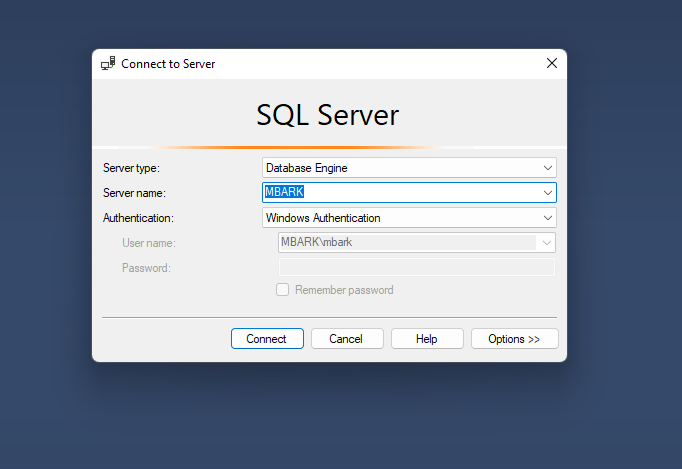Click the Authentication label
The image size is (682, 469).
click(x=138, y=218)
